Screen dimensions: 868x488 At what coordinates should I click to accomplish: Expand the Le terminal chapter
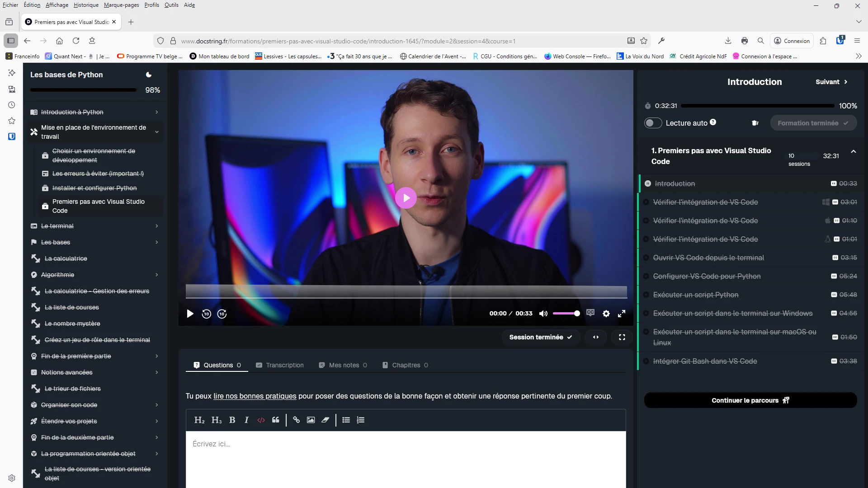(157, 226)
